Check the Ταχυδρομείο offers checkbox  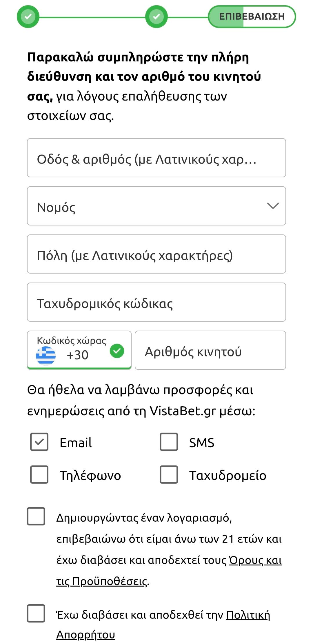[x=169, y=475]
